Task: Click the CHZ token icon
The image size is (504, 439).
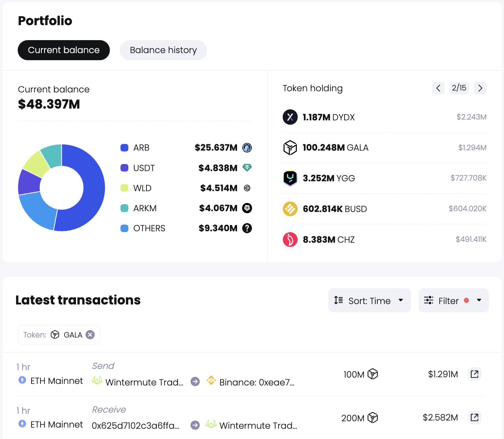Action: [290, 240]
